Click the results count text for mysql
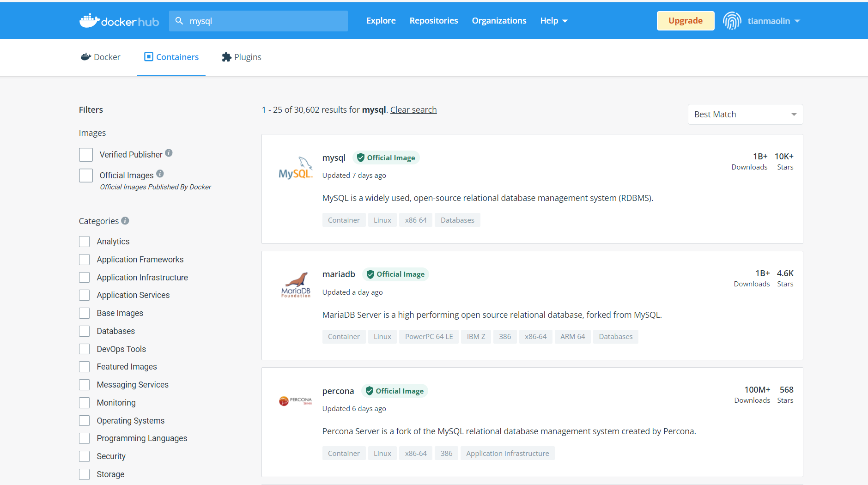 click(324, 109)
